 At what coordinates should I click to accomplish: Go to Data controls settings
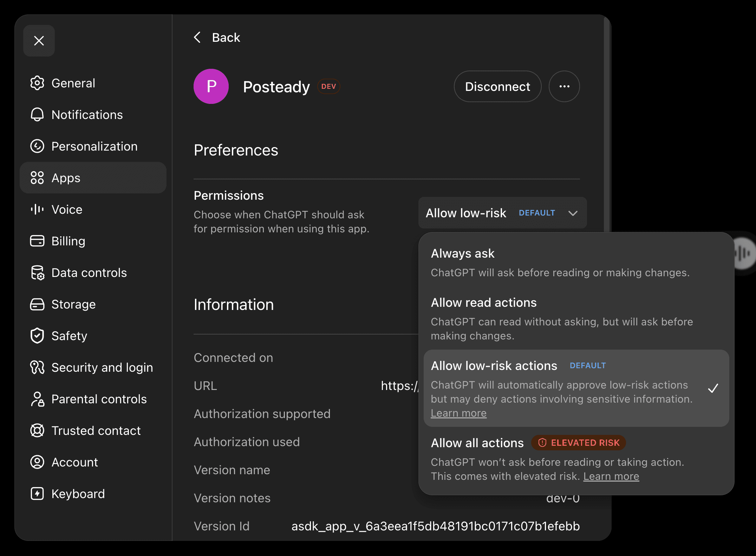[93, 273]
